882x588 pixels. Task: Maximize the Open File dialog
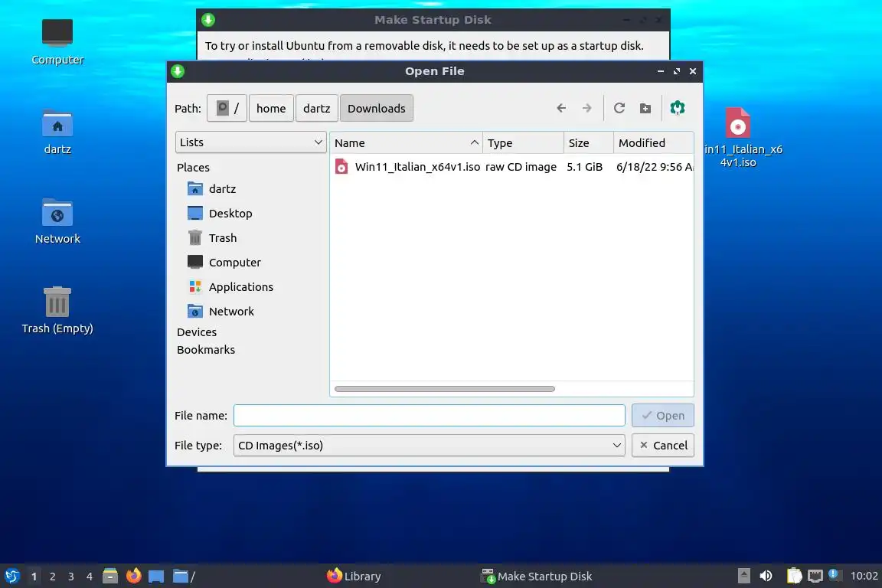[677, 71]
